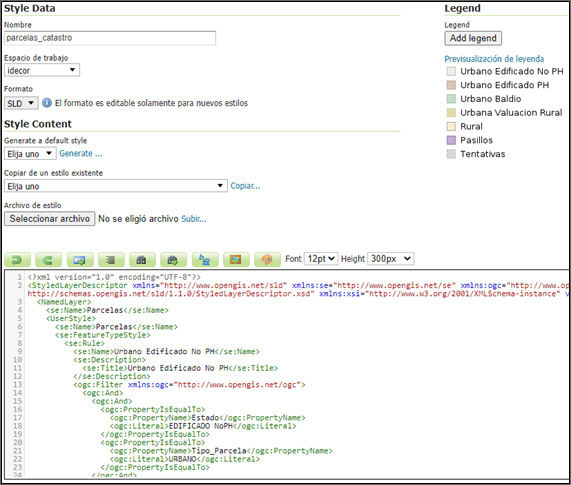Click the go to line toolbar icon
571x485 pixels.
click(x=80, y=260)
